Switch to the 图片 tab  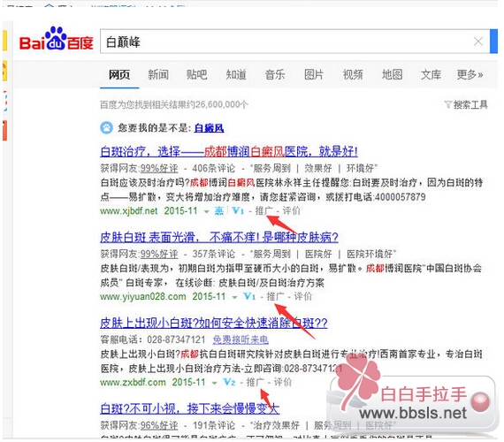(314, 74)
